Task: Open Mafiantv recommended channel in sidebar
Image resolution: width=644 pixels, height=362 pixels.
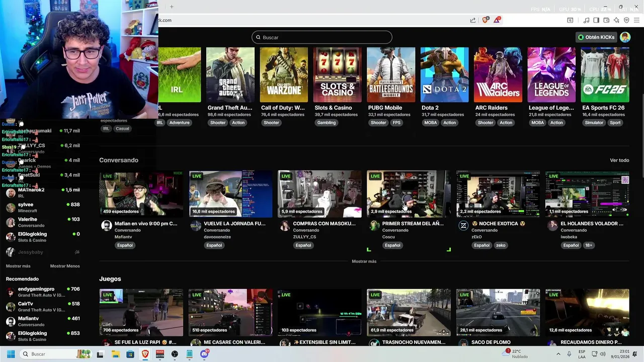Action: coord(43,321)
